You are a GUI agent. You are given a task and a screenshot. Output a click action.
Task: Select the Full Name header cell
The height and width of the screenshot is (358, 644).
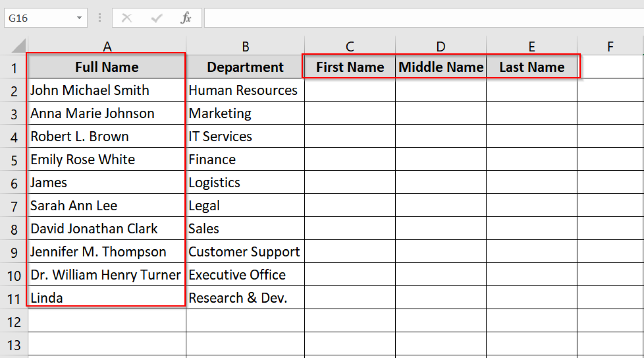[107, 67]
